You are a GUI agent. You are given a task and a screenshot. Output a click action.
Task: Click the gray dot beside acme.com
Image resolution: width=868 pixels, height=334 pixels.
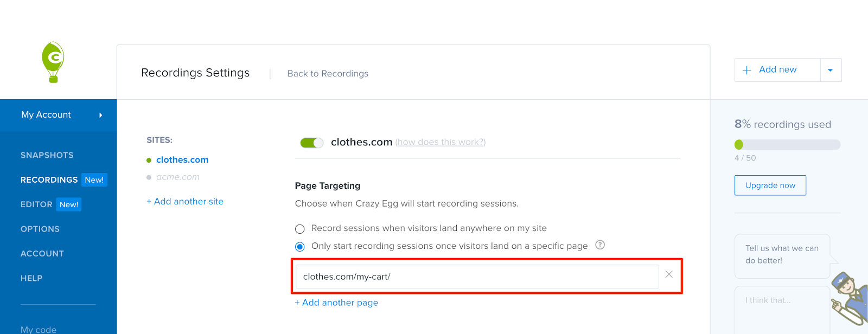(149, 177)
